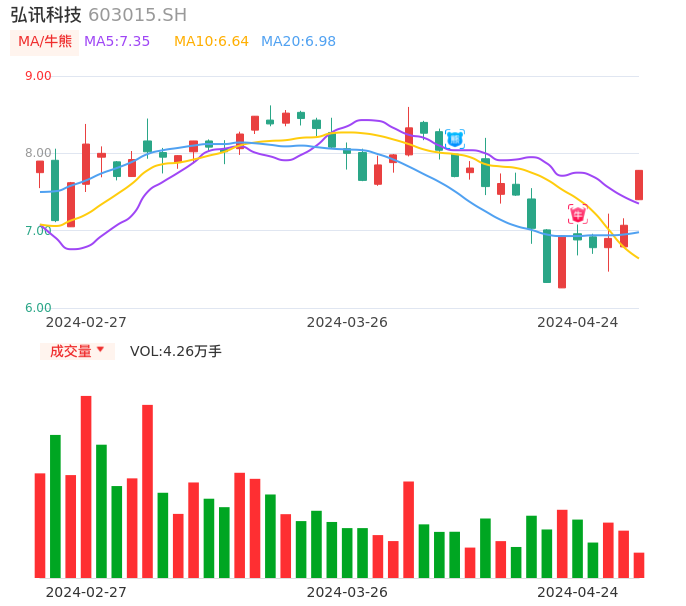The width and height of the screenshot is (686, 606).
Task: Click the 2024-03-26 date label under candlestick chart
Action: 347,322
